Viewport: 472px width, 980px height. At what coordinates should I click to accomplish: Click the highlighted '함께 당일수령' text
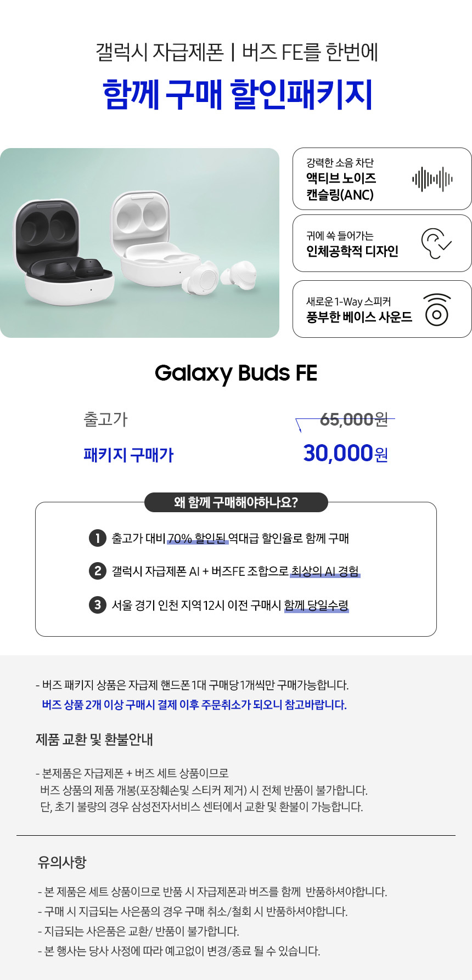[316, 605]
